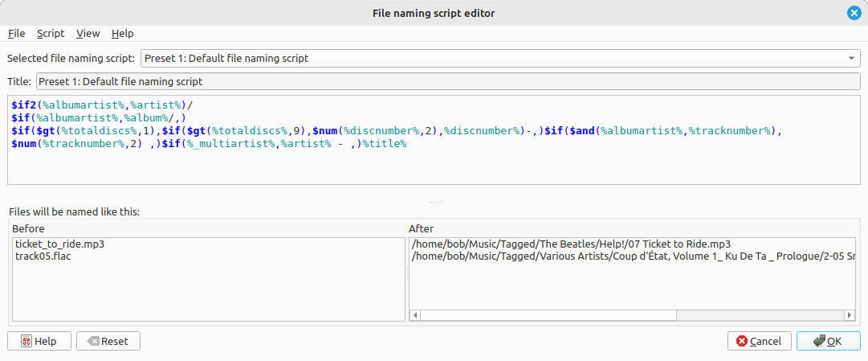The width and height of the screenshot is (868, 361).
Task: Select ticket_to_ride.mp3 in Before list
Action: (59, 244)
